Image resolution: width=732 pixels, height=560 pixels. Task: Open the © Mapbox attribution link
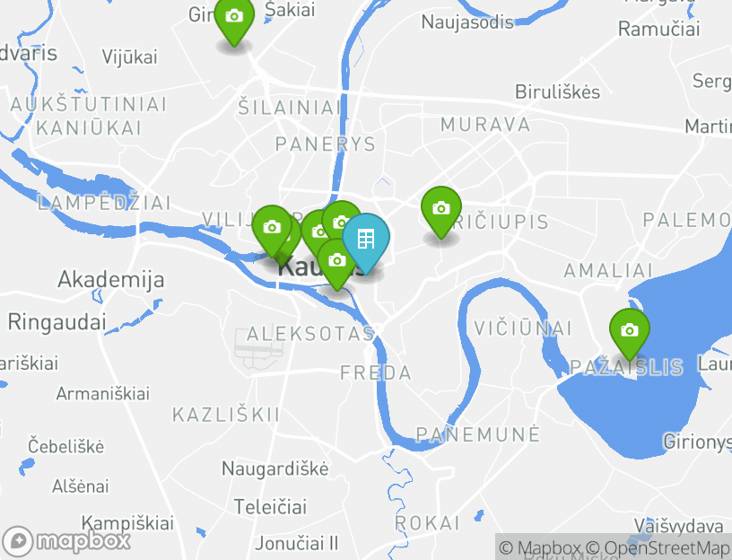pyautogui.click(x=540, y=547)
